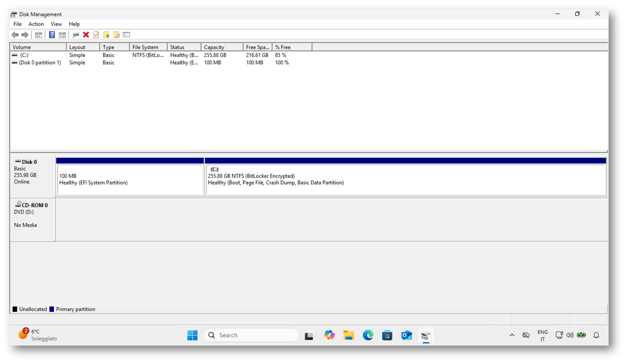The image size is (627, 364).
Task: Select the Disk 0 label panel
Action: click(x=32, y=175)
